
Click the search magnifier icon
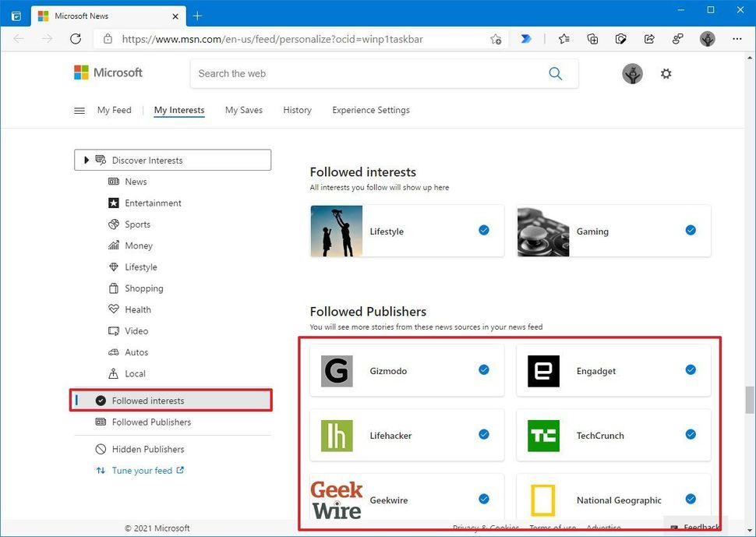point(556,73)
